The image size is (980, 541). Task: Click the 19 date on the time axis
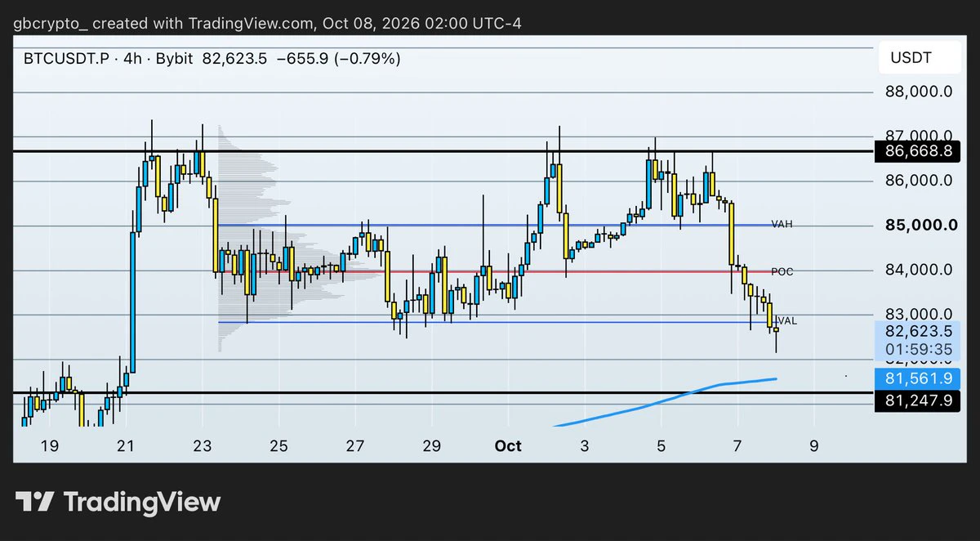(x=50, y=445)
